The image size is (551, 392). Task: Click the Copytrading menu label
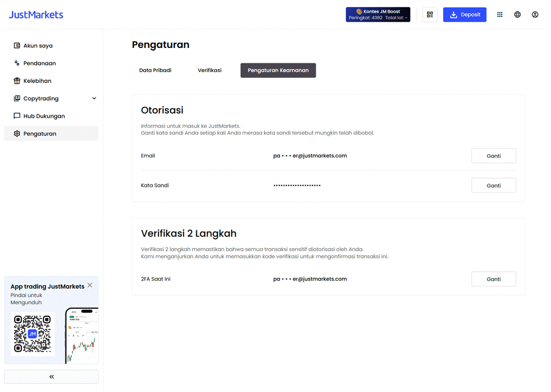point(41,98)
